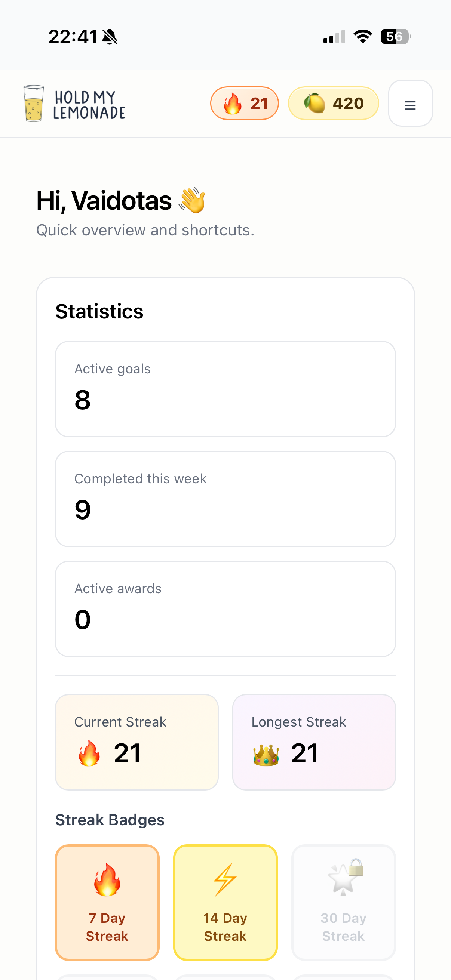Open the Active goals stat card

click(225, 388)
